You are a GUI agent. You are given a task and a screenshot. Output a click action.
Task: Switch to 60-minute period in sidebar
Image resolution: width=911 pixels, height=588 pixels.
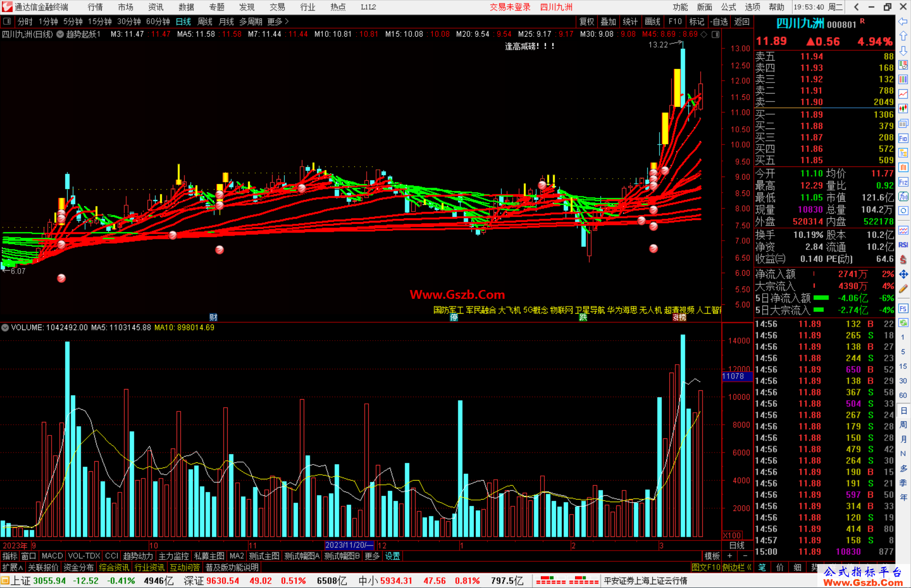903,395
